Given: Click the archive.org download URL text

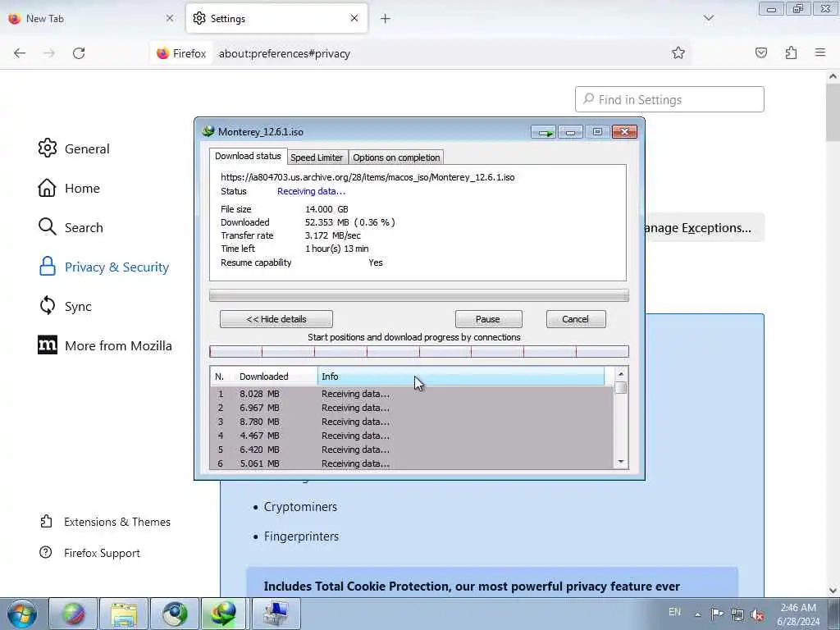Looking at the screenshot, I should coord(367,177).
